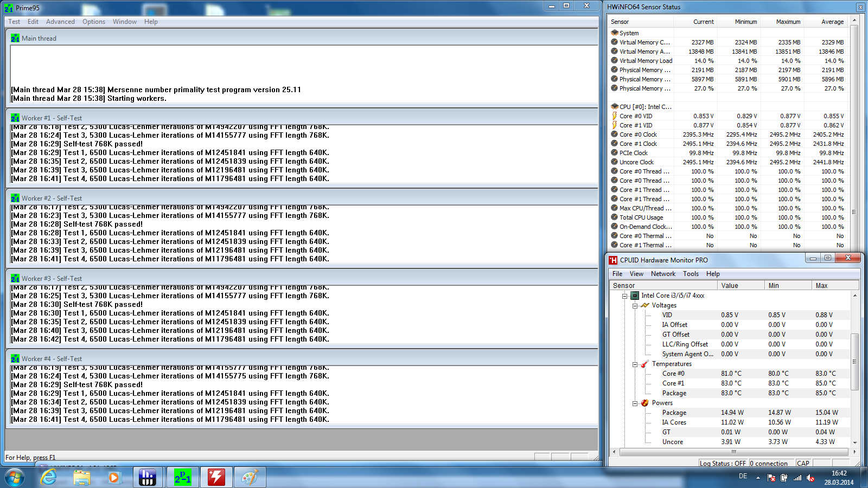Image resolution: width=868 pixels, height=488 pixels.
Task: Click the Temperatures thermometer icon
Action: pyautogui.click(x=645, y=364)
